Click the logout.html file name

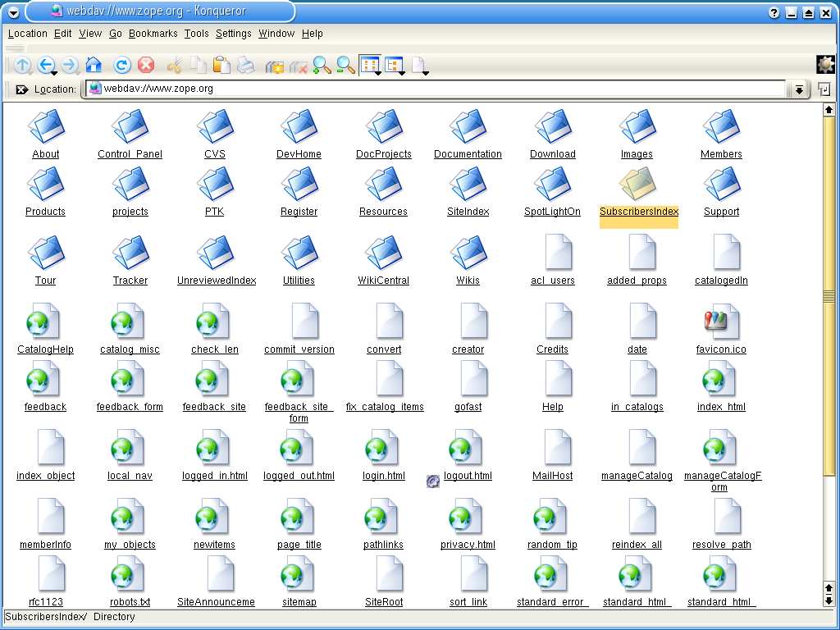(468, 476)
